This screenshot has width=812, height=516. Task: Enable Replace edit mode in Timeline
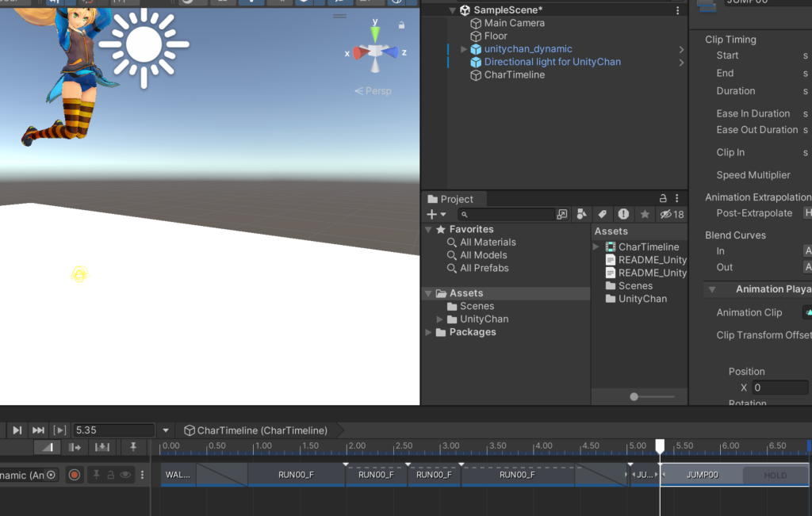[102, 447]
